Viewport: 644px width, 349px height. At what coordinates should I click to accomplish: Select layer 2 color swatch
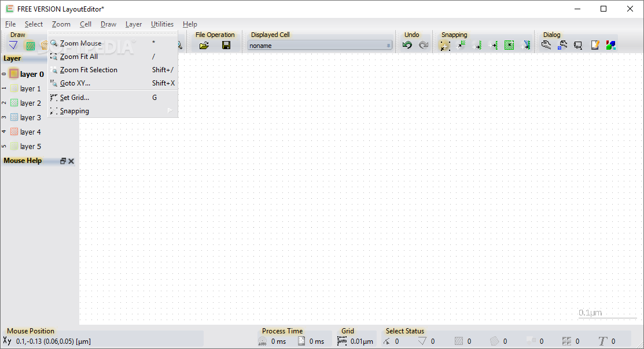click(14, 102)
